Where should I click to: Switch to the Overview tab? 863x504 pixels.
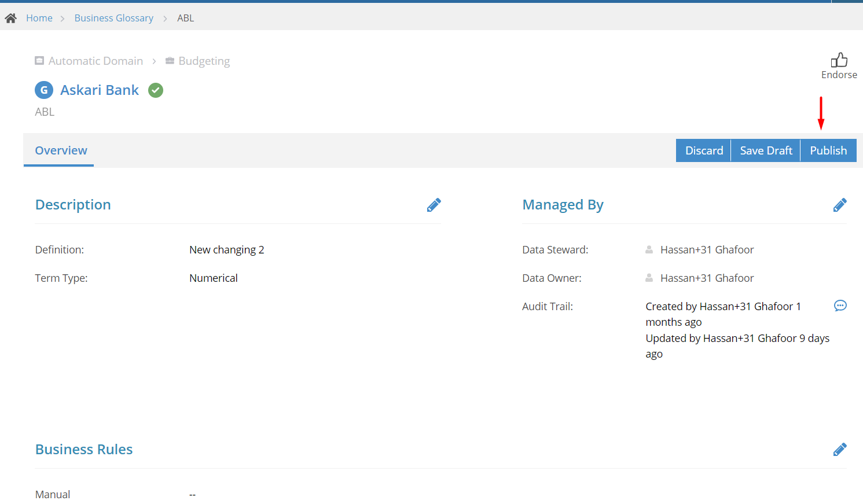[x=61, y=150]
